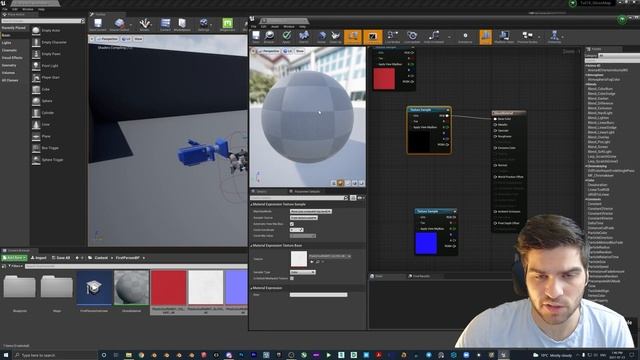
Task: Click Hierarchy icon in material toolbar
Action: pyautogui.click(x=554, y=37)
